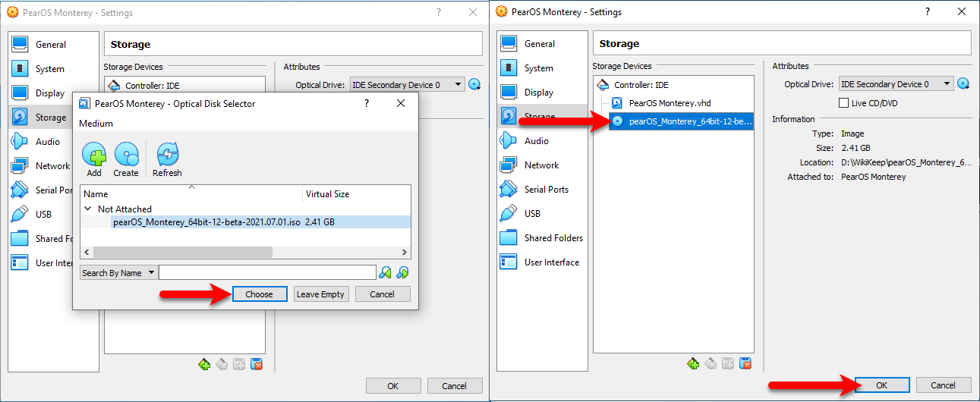Select the pearOS_Monterey_64bit-12-be... disc in right tree
The width and height of the screenshot is (980, 402).
point(681,121)
